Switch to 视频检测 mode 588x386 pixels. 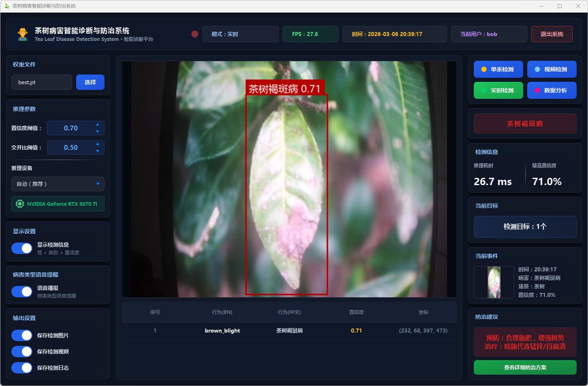tap(552, 69)
